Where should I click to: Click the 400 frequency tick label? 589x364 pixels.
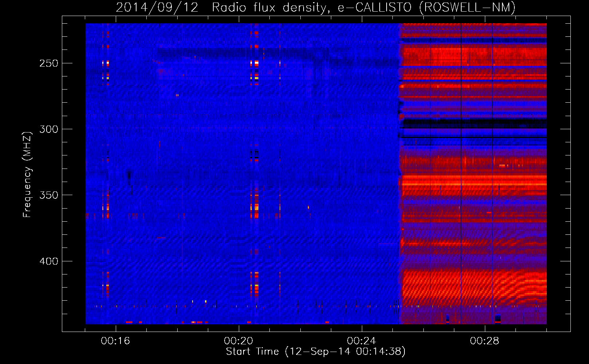coord(49,261)
